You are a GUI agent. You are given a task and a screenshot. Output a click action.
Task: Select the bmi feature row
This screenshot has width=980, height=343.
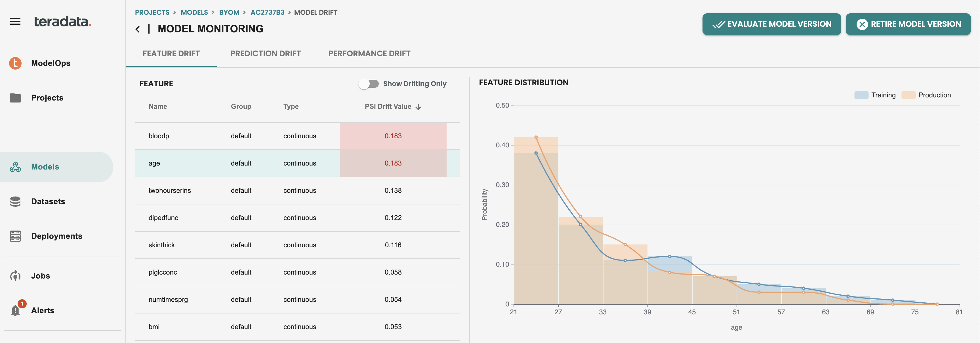tap(298, 327)
